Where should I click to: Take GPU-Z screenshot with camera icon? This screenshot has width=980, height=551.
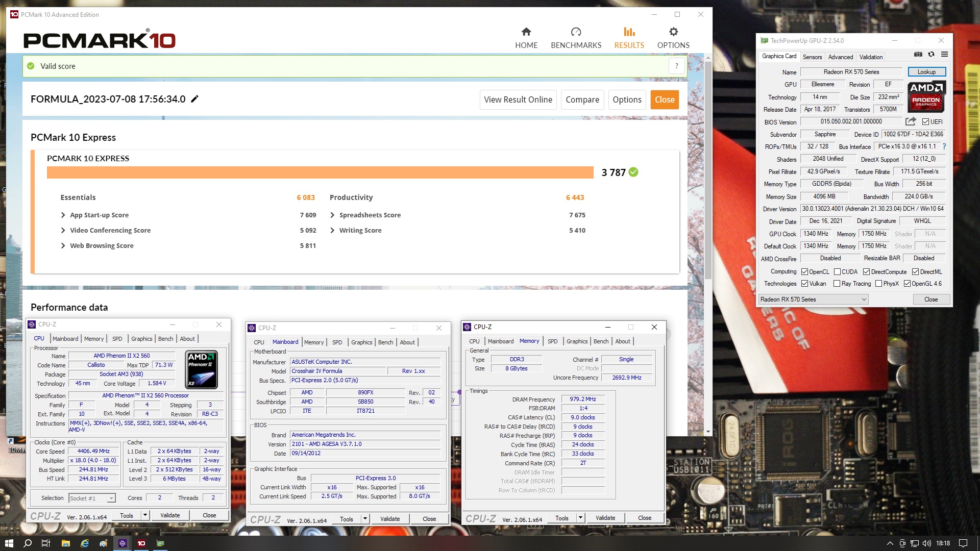[x=918, y=54]
